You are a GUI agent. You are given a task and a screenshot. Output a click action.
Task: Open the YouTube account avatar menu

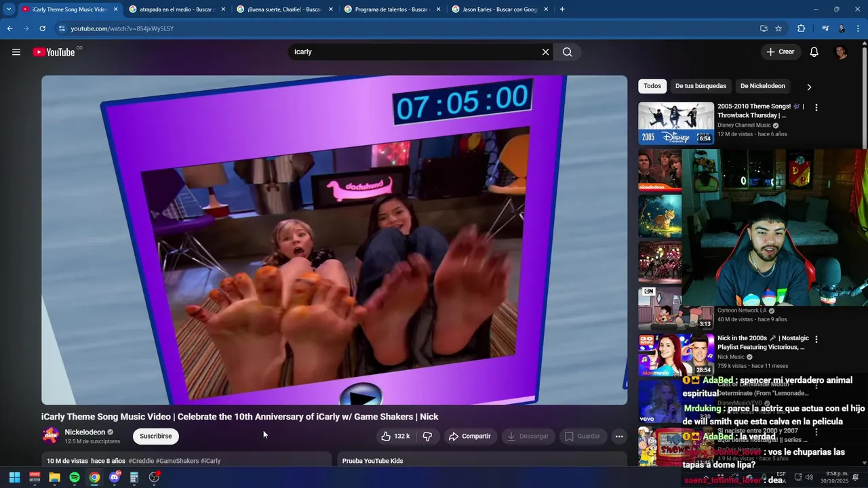pyautogui.click(x=841, y=52)
